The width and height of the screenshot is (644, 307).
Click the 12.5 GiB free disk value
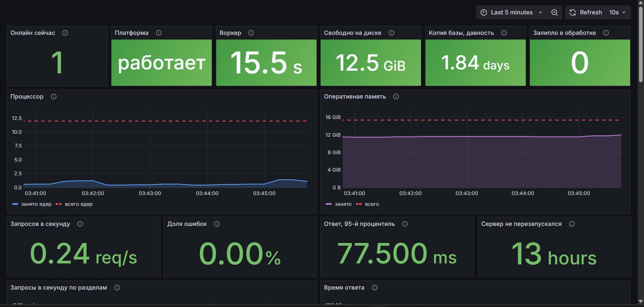[x=371, y=63]
